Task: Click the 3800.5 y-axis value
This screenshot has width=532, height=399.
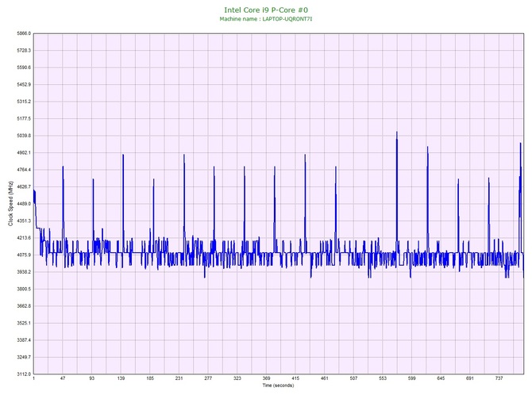Action: point(24,290)
